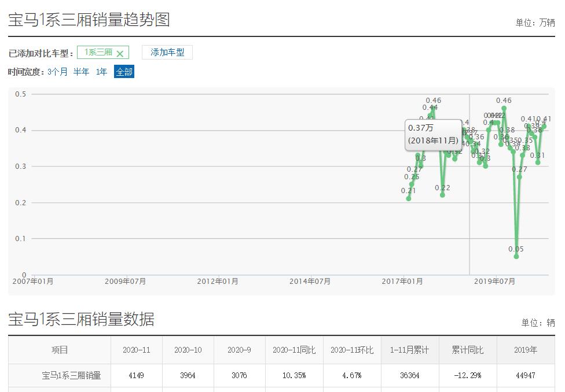Select the 全部 time range
565x392 pixels.
pos(124,72)
